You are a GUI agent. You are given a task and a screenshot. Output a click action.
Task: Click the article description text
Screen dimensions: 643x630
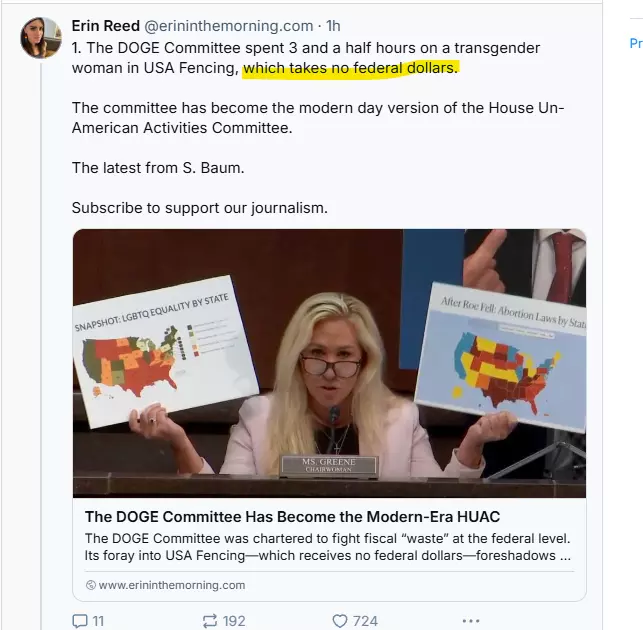[328, 547]
